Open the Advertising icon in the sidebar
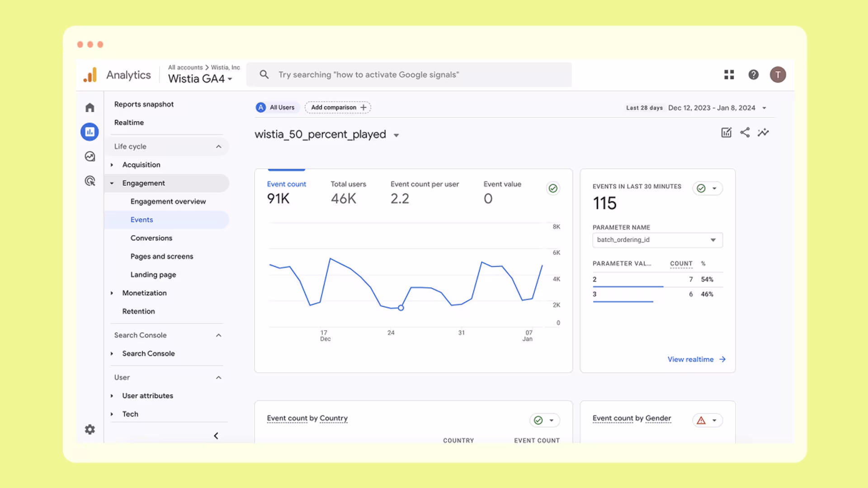 [x=90, y=181]
